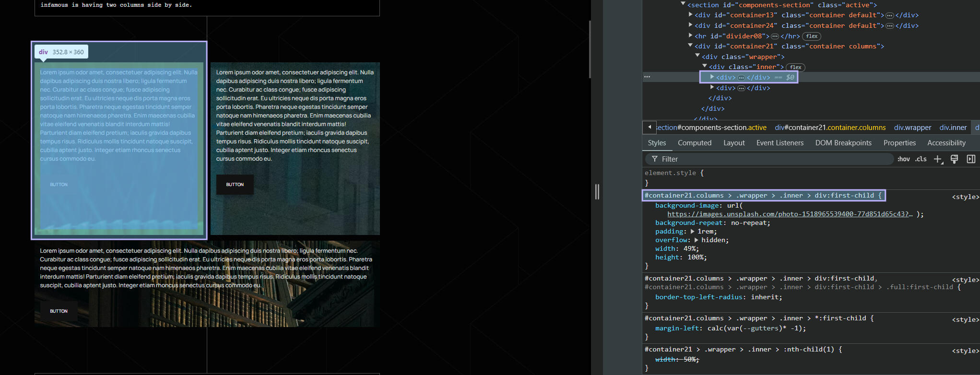Expand the overflow shorthand property
The height and width of the screenshot is (375, 980).
tap(696, 240)
